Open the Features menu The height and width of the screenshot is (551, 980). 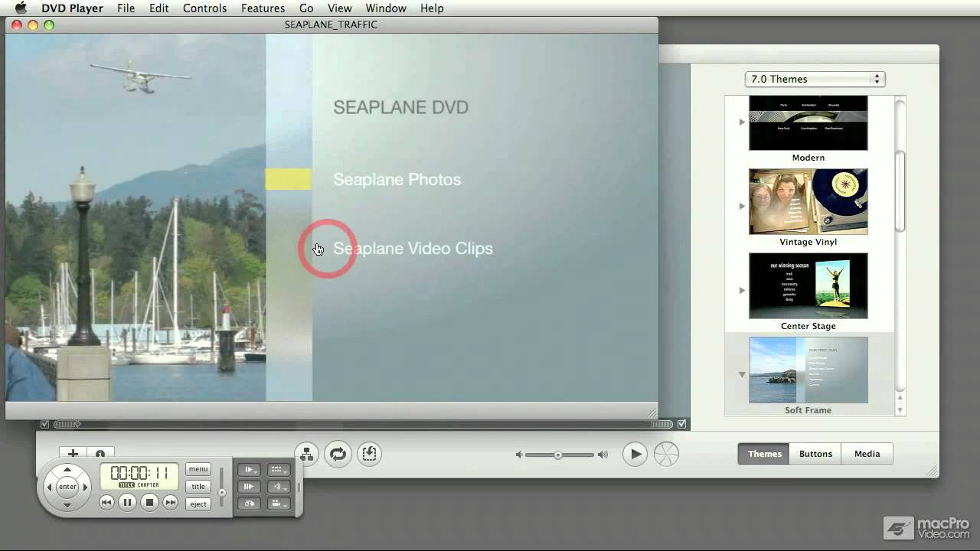click(263, 8)
